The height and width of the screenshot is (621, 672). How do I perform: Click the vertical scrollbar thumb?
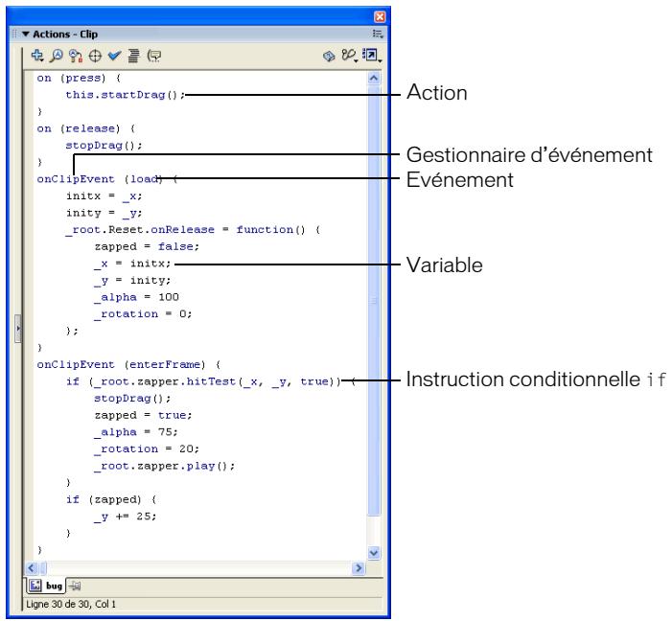click(x=374, y=300)
